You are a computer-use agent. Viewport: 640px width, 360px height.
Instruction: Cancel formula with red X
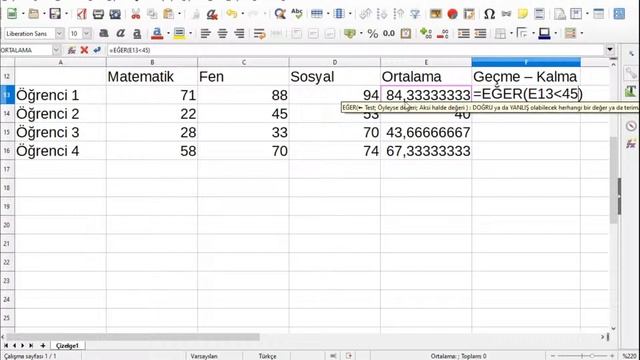click(x=84, y=50)
